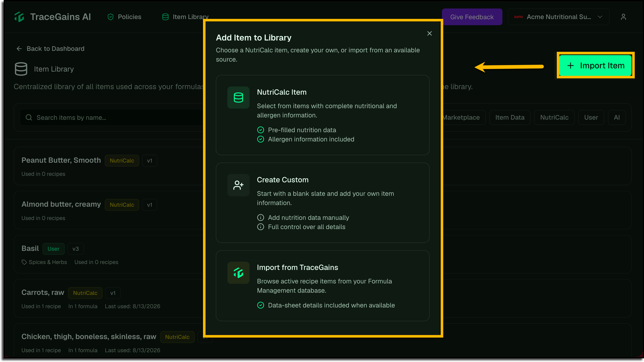Click the Give Feedback button

click(x=472, y=17)
